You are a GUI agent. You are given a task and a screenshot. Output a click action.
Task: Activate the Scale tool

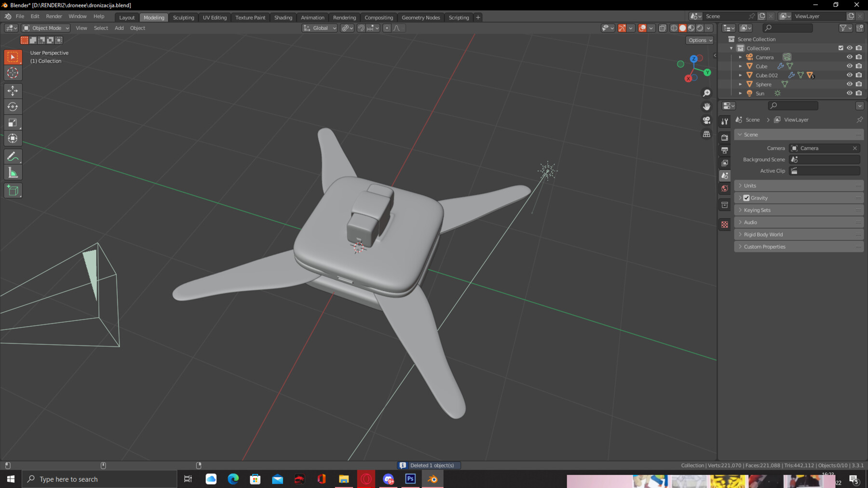pyautogui.click(x=13, y=122)
